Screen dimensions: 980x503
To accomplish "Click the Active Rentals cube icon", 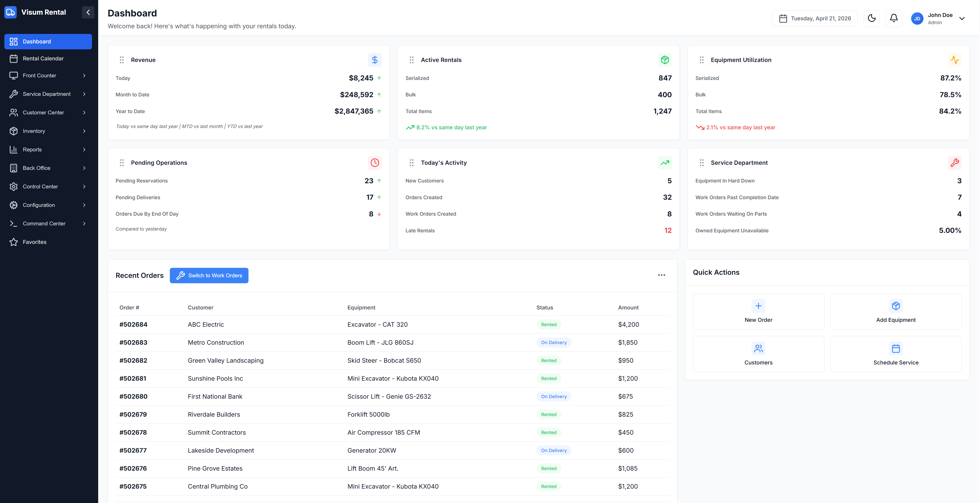I will point(665,60).
